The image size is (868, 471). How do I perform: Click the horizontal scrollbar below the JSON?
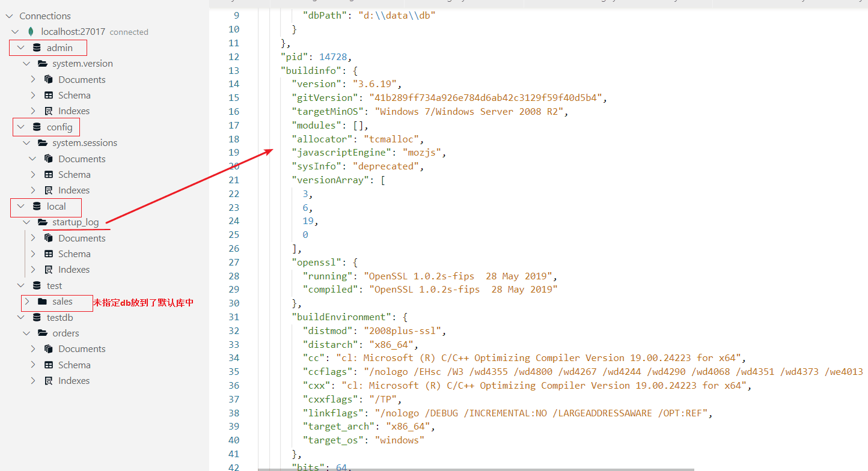[x=475, y=469]
